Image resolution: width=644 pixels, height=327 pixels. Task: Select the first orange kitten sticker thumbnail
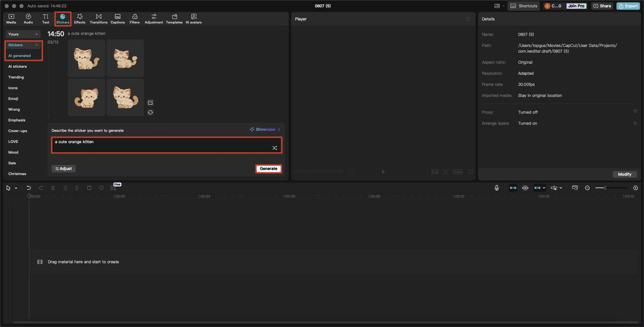point(87,58)
